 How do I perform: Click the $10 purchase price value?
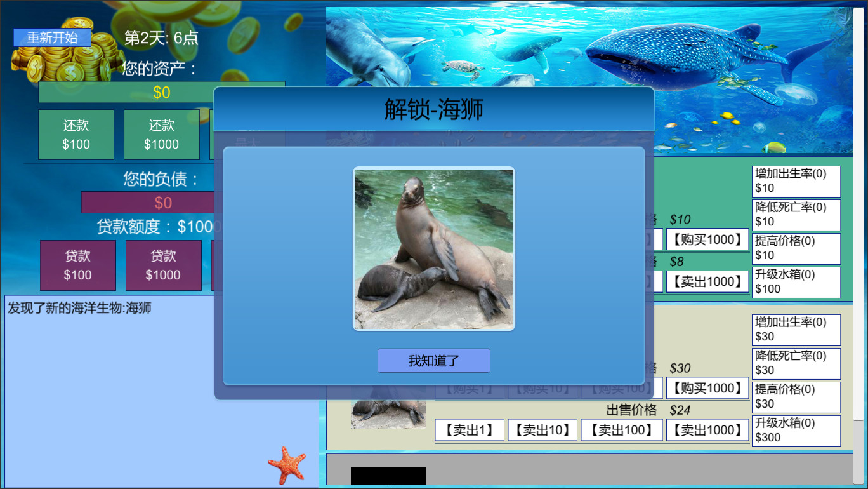[x=680, y=220]
